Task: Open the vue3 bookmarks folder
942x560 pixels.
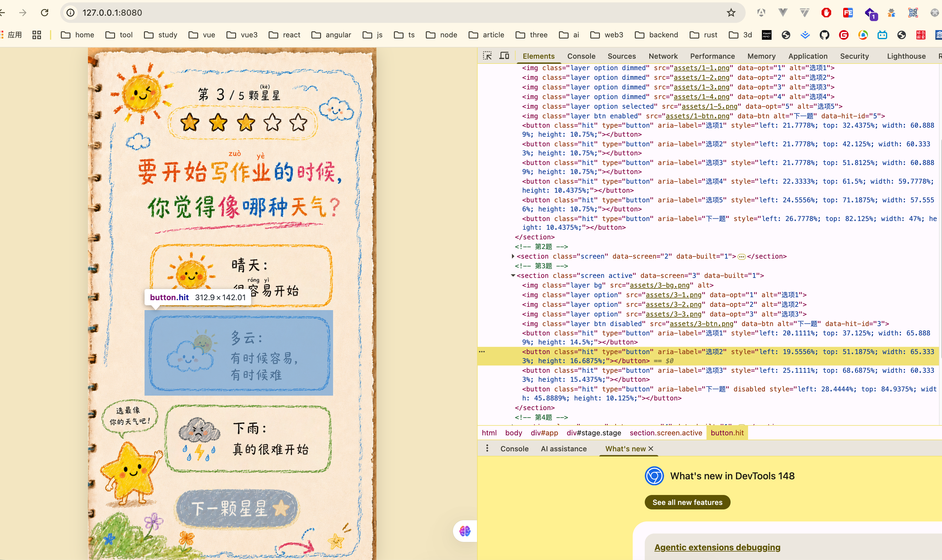Action: coord(242,35)
